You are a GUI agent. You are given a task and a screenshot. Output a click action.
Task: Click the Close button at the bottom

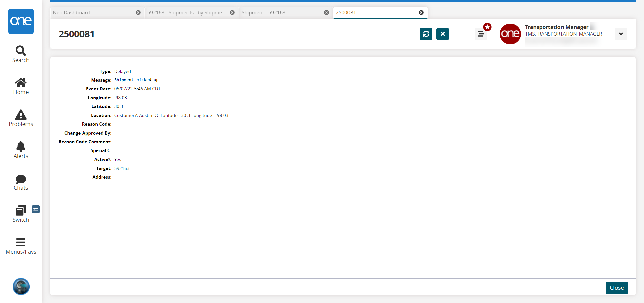(616, 288)
